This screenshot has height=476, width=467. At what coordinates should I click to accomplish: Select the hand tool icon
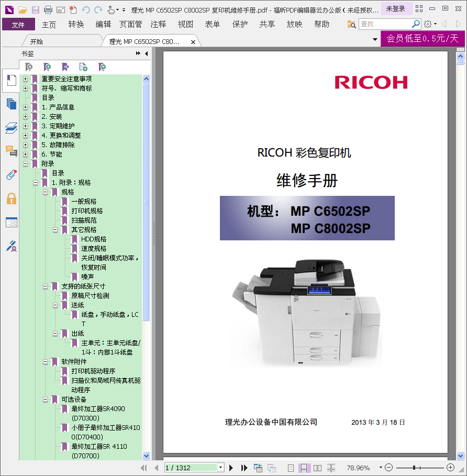[x=111, y=10]
